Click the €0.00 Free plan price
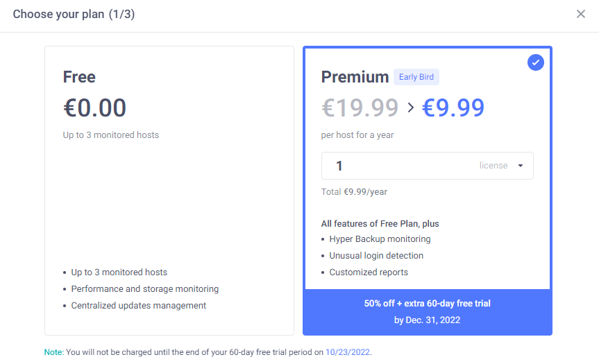The width and height of the screenshot is (599, 364). point(95,107)
